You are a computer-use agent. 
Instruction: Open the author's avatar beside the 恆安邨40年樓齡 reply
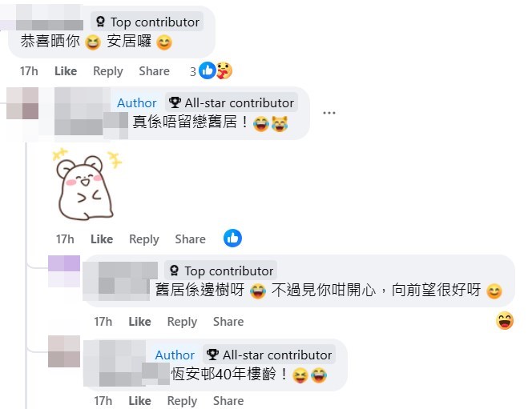64,351
